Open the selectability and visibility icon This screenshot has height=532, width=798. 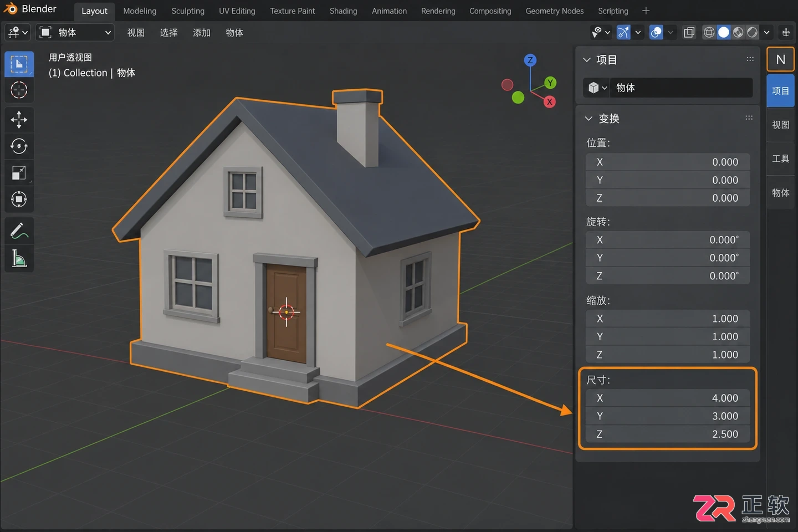click(x=601, y=32)
